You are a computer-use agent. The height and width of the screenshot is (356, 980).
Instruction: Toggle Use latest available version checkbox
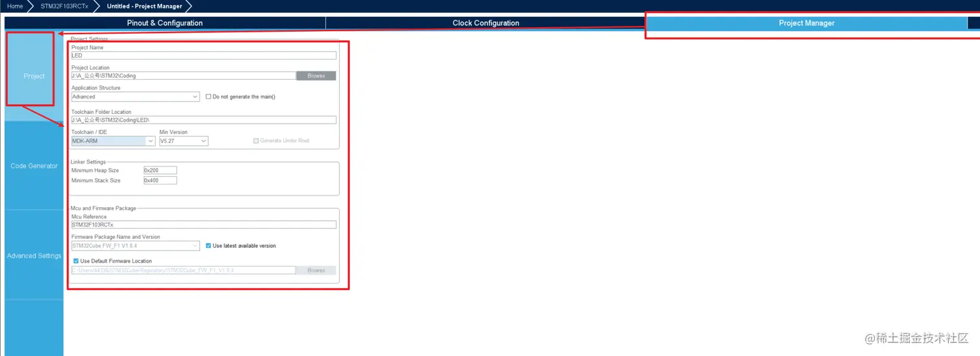208,246
